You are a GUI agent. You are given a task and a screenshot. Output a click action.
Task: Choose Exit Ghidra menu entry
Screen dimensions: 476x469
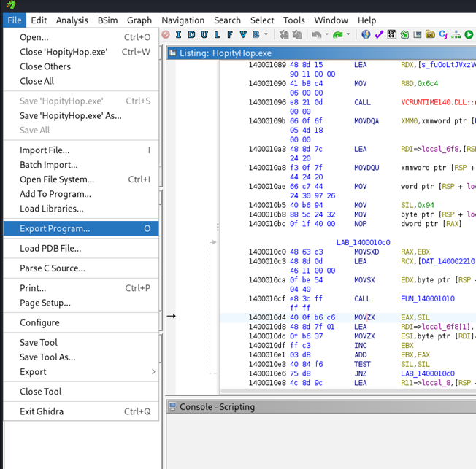[x=81, y=411]
